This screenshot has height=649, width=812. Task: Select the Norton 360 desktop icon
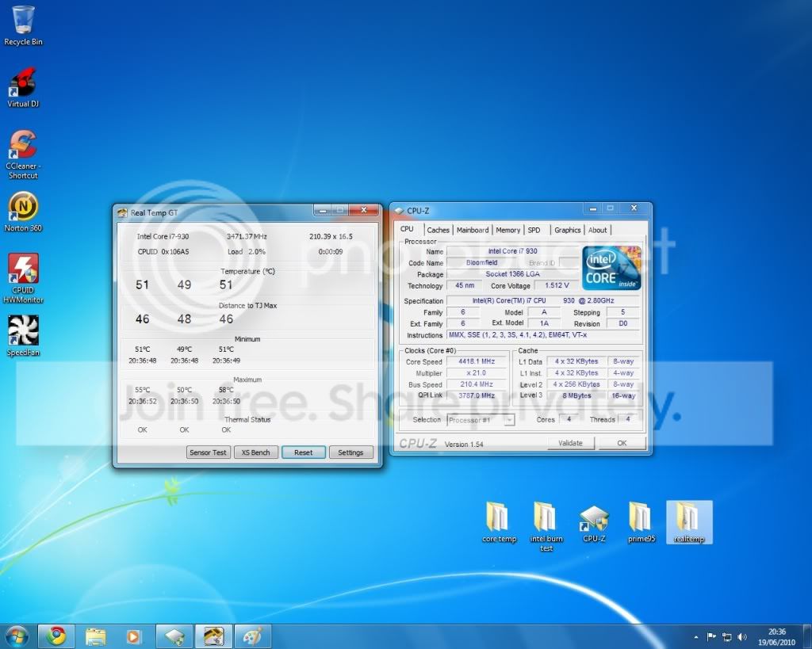point(23,212)
